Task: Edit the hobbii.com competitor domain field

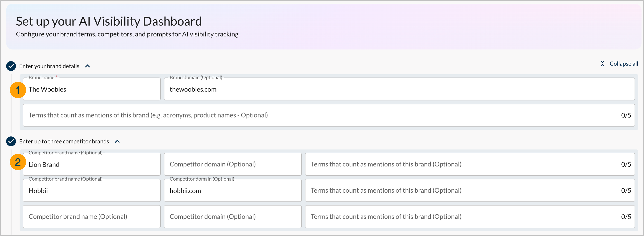Action: point(233,190)
